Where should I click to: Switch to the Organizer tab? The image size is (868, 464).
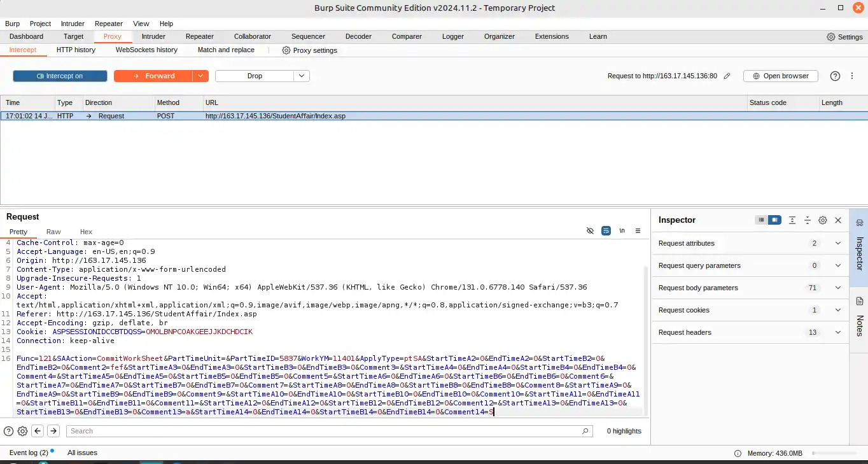(500, 36)
